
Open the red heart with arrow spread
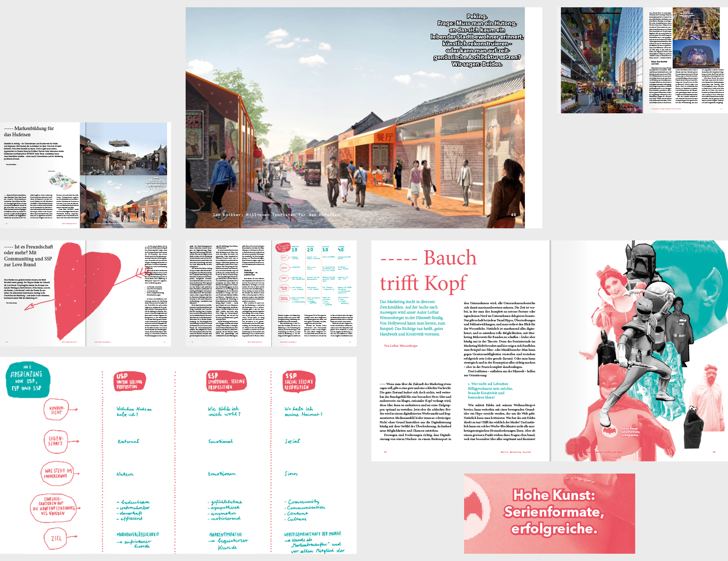click(x=86, y=293)
